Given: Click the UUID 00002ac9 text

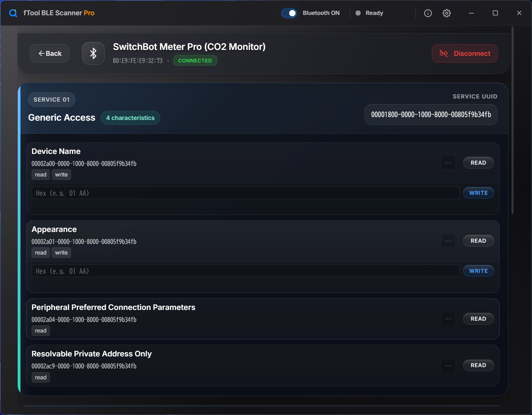Looking at the screenshot, I should point(84,366).
